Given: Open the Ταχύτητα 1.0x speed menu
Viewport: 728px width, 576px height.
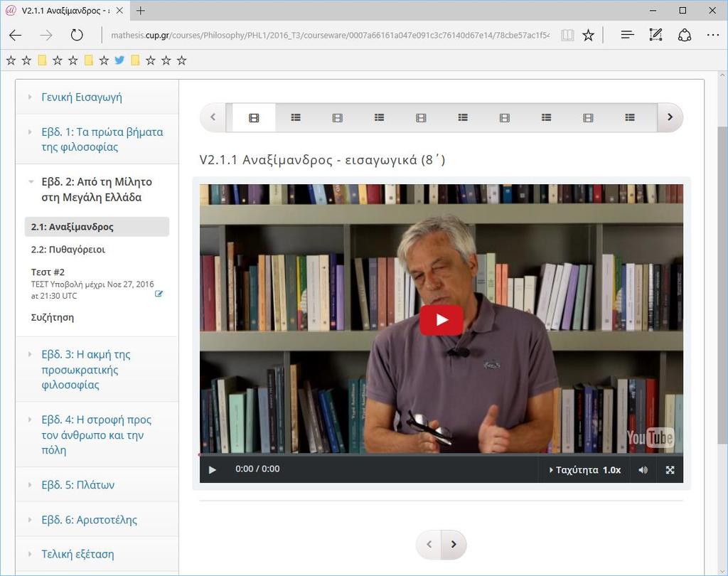Looking at the screenshot, I should point(584,469).
